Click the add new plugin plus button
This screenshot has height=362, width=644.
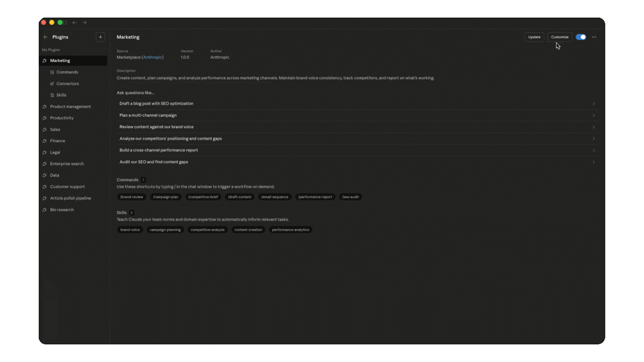pos(100,37)
